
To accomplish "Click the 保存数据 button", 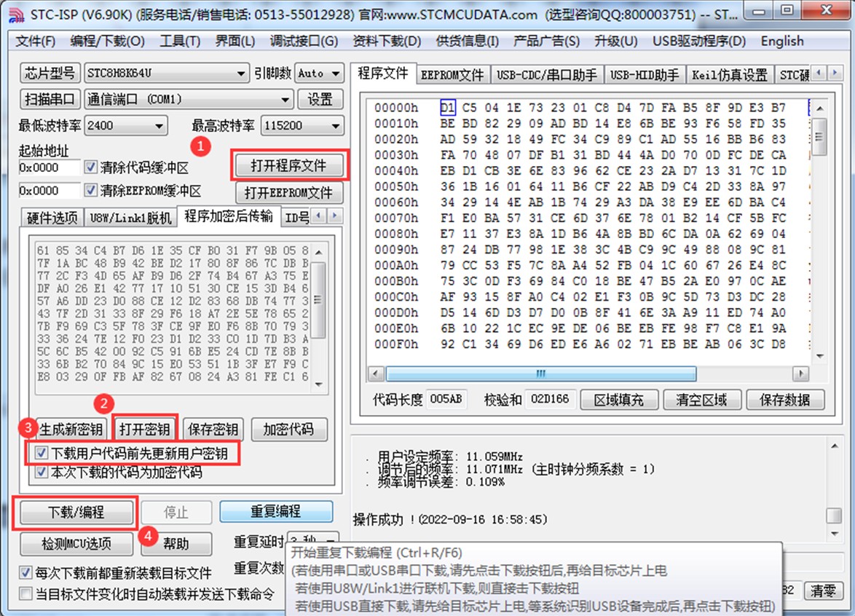I will coord(784,400).
